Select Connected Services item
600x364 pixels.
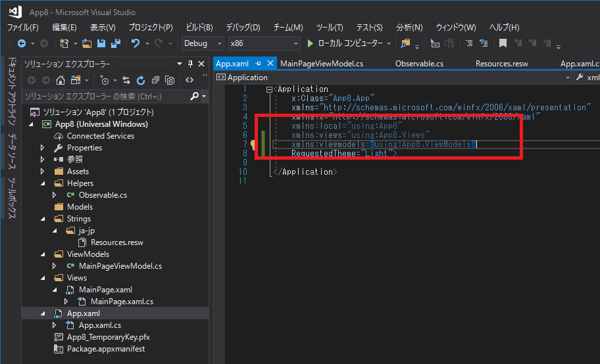(x=101, y=136)
